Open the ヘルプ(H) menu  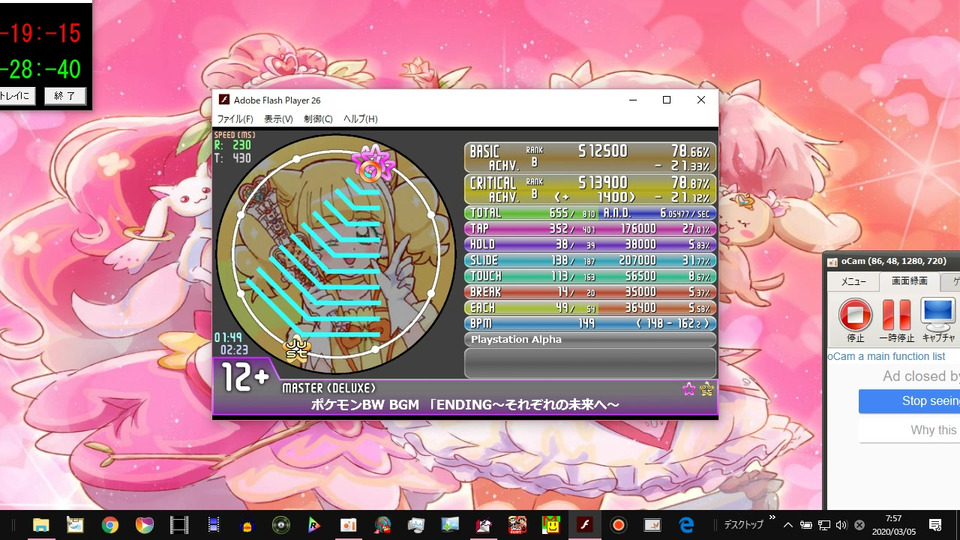[360, 119]
